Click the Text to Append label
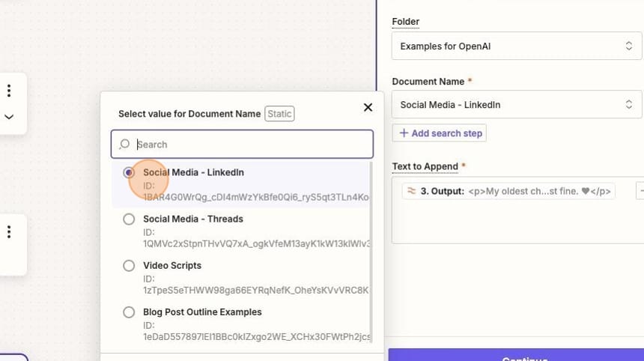This screenshot has width=644, height=361. (425, 166)
